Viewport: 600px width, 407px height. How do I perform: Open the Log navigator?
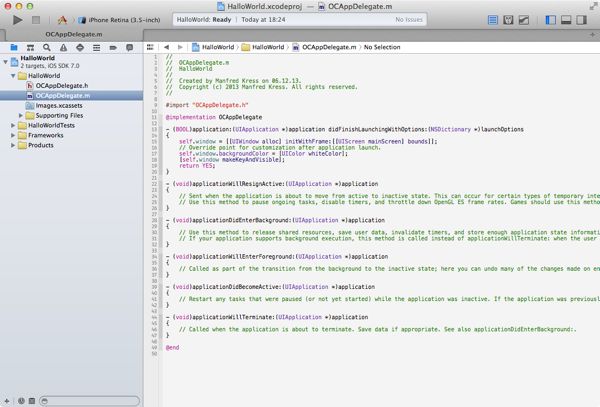[x=130, y=47]
